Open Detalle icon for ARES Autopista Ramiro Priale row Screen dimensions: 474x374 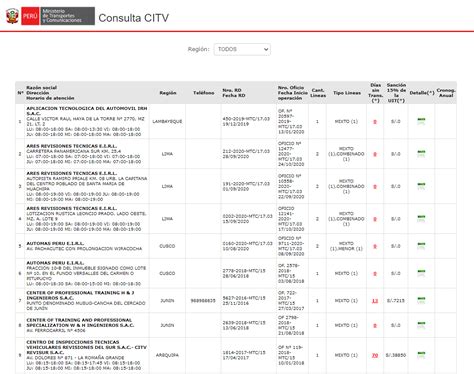coord(421,186)
